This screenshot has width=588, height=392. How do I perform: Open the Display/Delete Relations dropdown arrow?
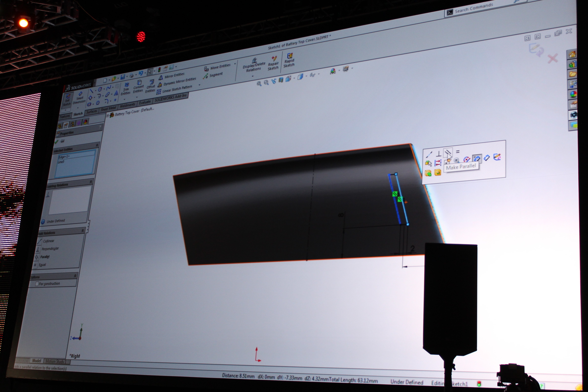(252, 76)
